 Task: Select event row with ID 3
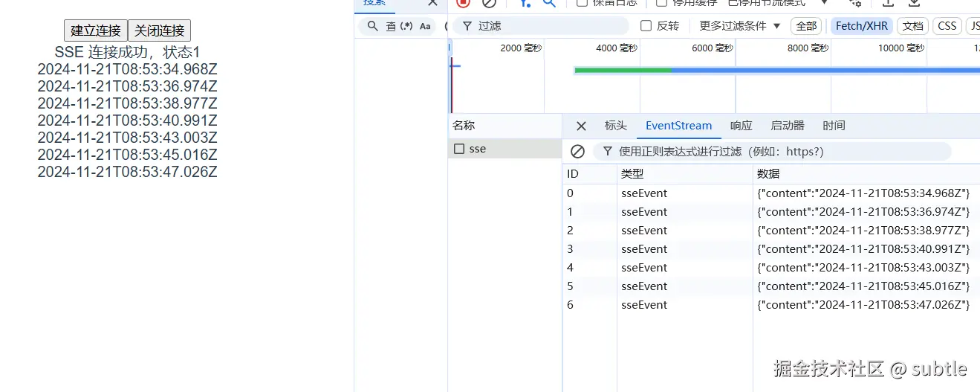pos(771,249)
